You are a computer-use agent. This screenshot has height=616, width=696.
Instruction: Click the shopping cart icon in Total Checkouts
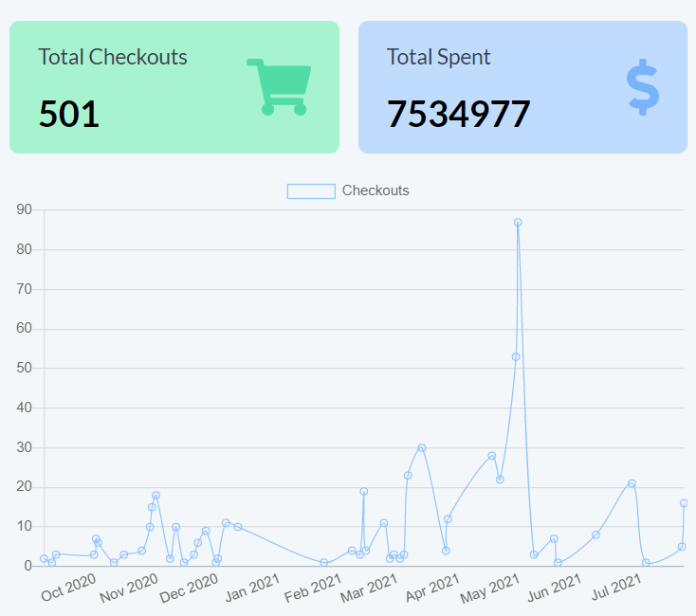pos(279,87)
